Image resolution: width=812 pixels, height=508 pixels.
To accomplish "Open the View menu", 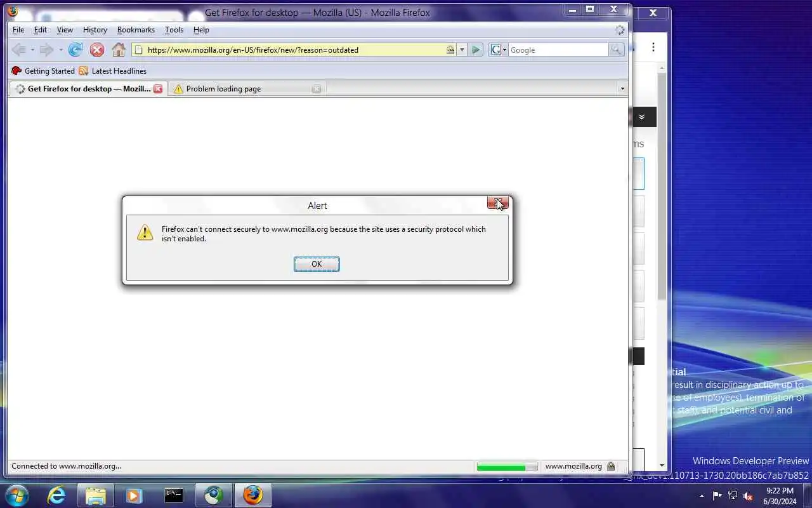I will pyautogui.click(x=65, y=30).
